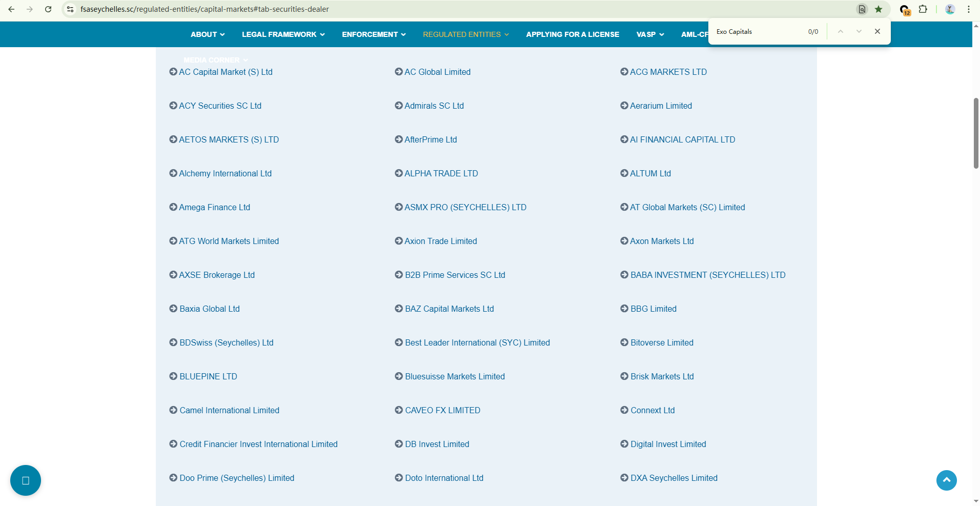The height and width of the screenshot is (506, 980).
Task: Open the round widget button at bottom left
Action: (x=26, y=480)
